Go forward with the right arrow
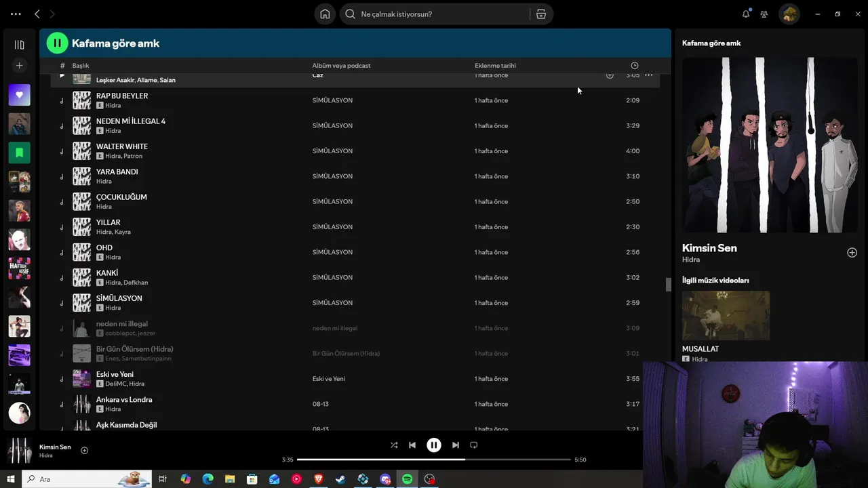This screenshot has height=488, width=868. [x=52, y=14]
